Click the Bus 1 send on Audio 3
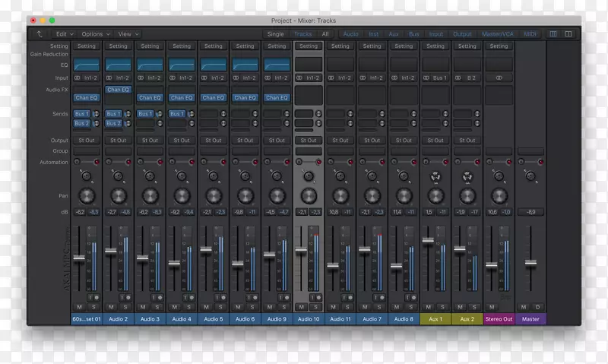This screenshot has height=364, width=608. (144, 113)
